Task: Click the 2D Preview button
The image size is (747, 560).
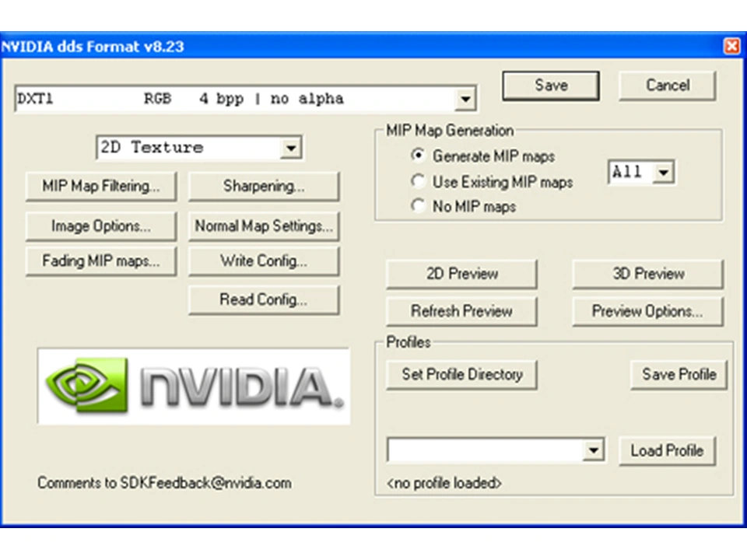Action: coord(461,274)
